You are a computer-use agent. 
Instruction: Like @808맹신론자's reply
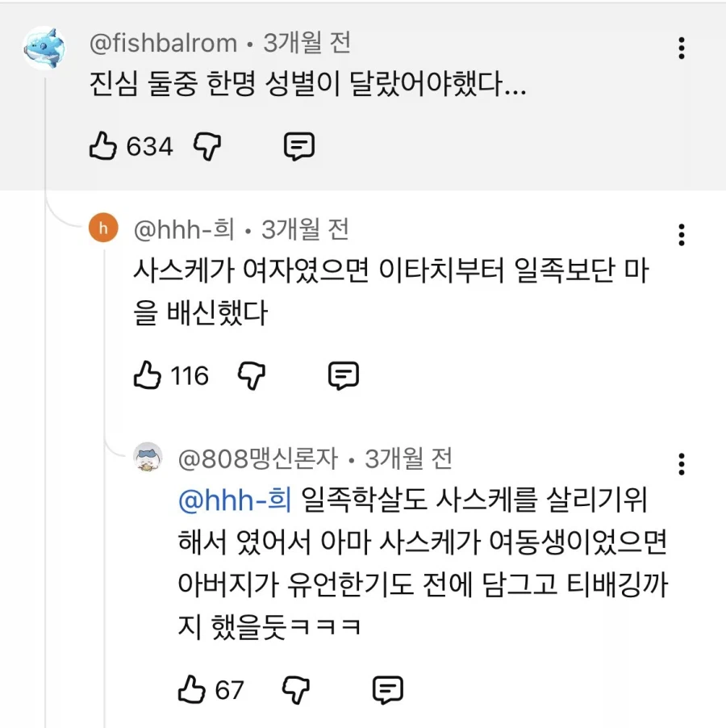pos(193,689)
